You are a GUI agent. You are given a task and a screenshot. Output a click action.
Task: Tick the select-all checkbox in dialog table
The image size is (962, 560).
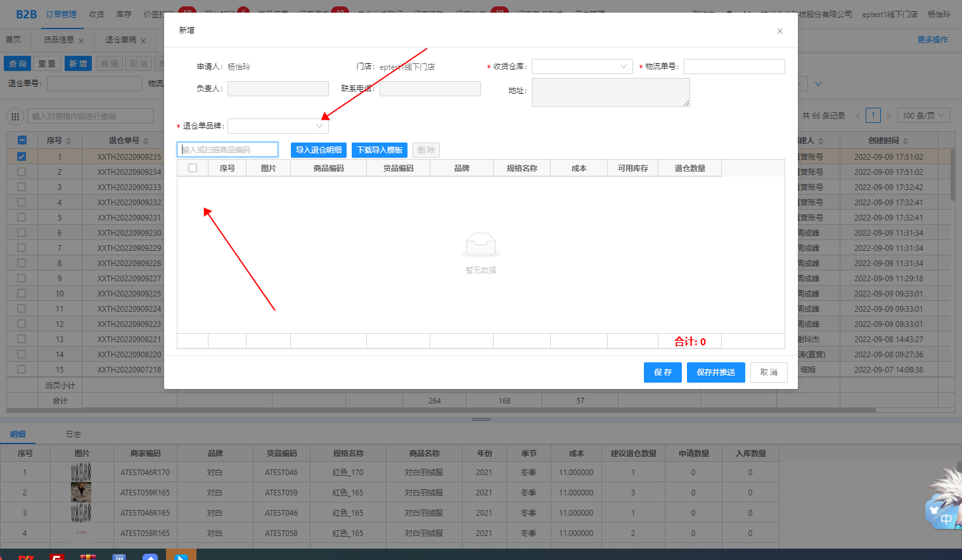coord(193,168)
